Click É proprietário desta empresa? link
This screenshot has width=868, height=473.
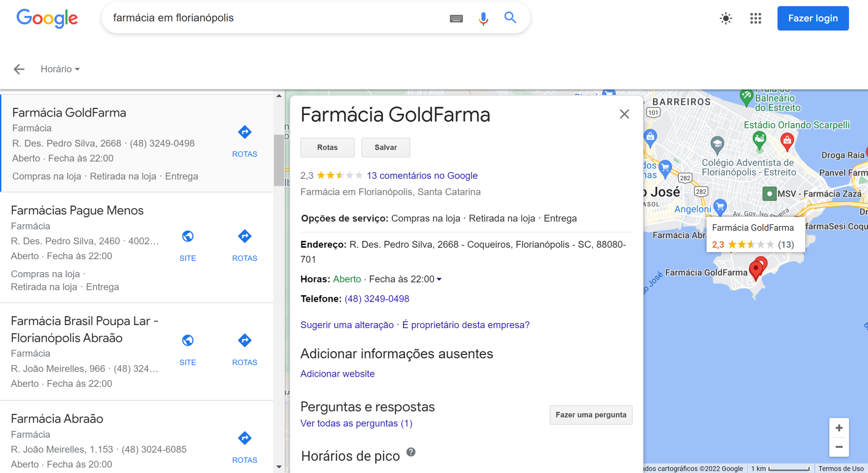[x=466, y=325]
